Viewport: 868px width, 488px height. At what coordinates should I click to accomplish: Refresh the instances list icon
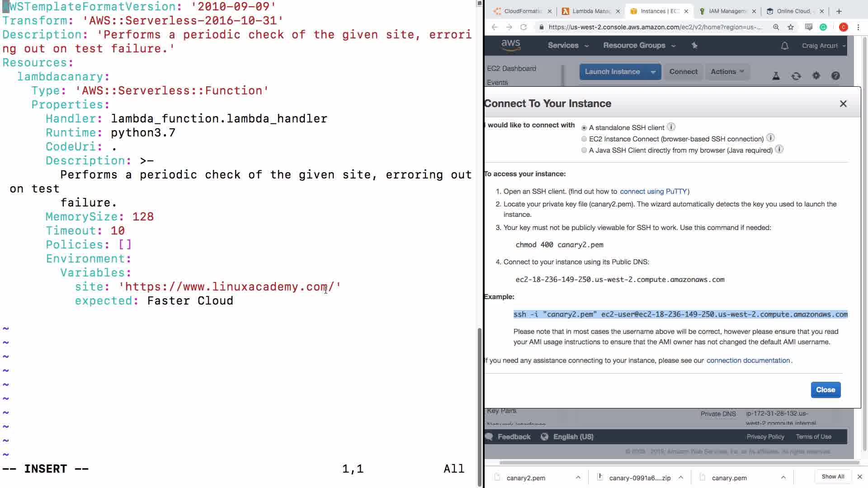click(x=796, y=76)
